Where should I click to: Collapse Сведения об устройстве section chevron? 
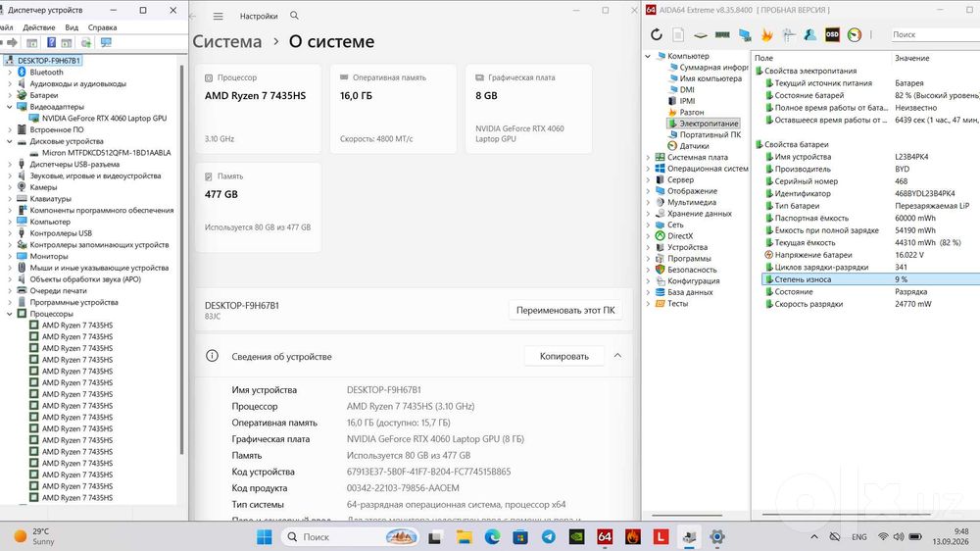[x=617, y=356]
